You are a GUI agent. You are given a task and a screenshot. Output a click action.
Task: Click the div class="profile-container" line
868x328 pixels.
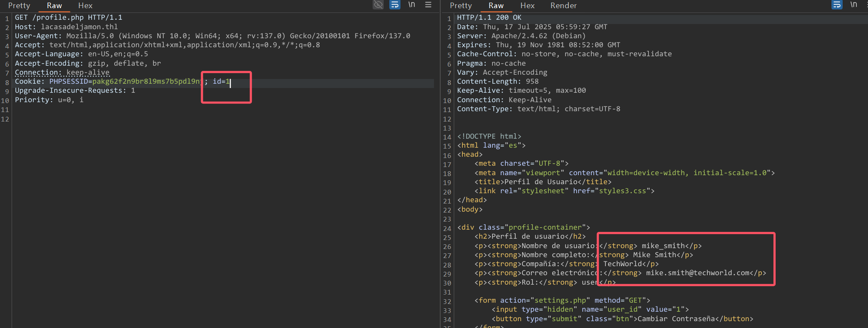click(x=524, y=228)
